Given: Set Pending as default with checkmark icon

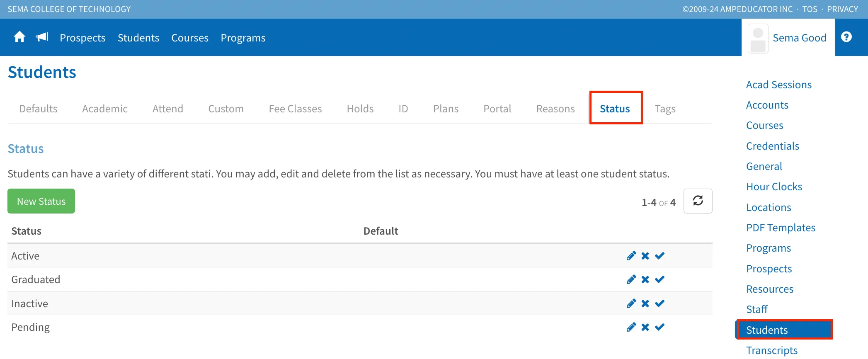Looking at the screenshot, I should pyautogui.click(x=660, y=327).
